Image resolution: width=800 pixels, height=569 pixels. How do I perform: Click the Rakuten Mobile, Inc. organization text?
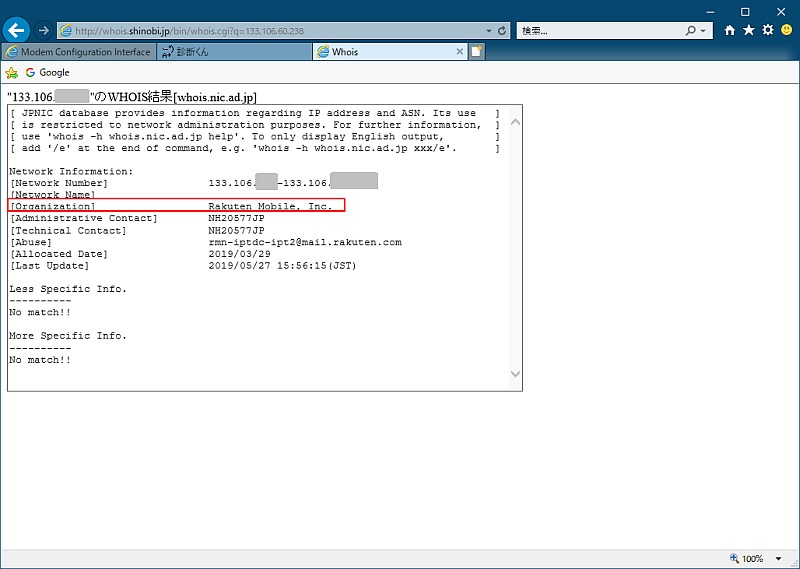(270, 206)
